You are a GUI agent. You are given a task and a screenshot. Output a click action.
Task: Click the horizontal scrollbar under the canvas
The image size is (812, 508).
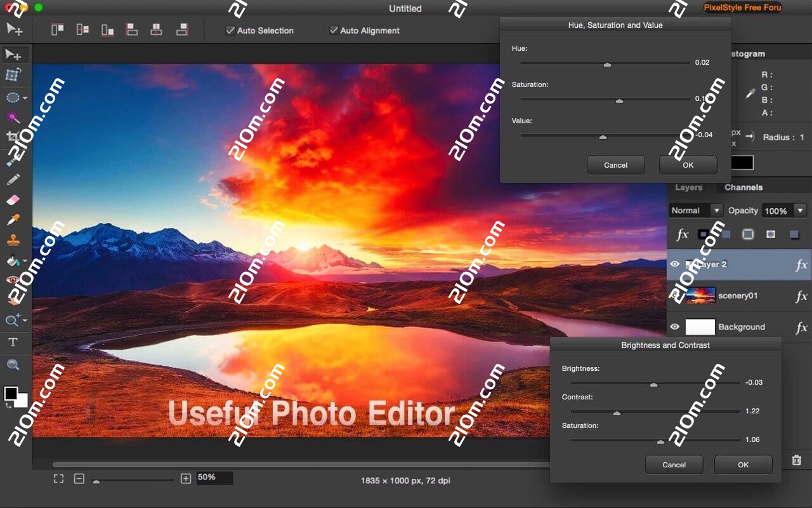tap(301, 465)
